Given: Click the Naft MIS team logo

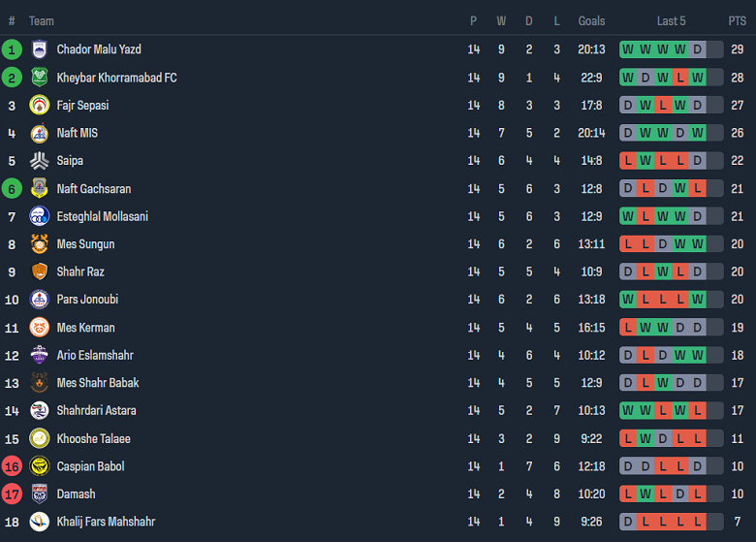Looking at the screenshot, I should [39, 133].
